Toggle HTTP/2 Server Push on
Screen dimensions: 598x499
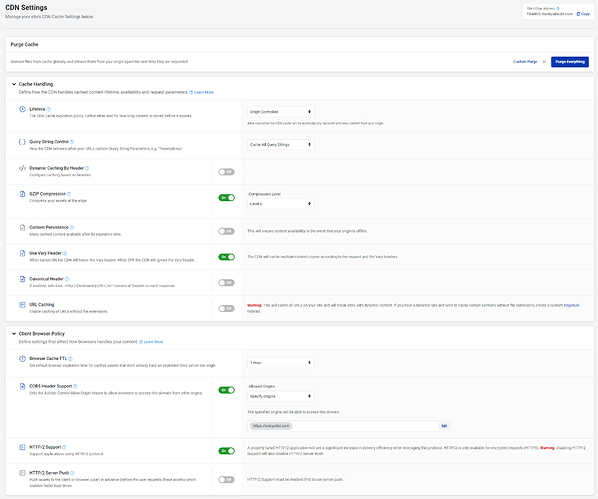[x=226, y=480]
